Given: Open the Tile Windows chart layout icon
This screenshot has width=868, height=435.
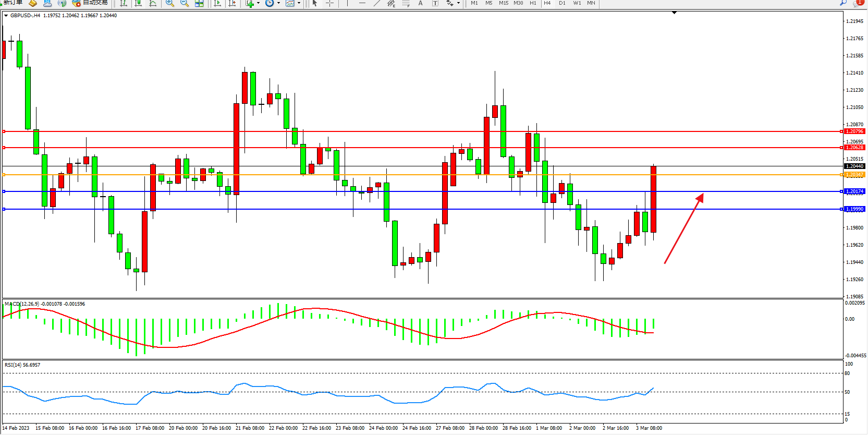Looking at the screenshot, I should pos(199,3).
